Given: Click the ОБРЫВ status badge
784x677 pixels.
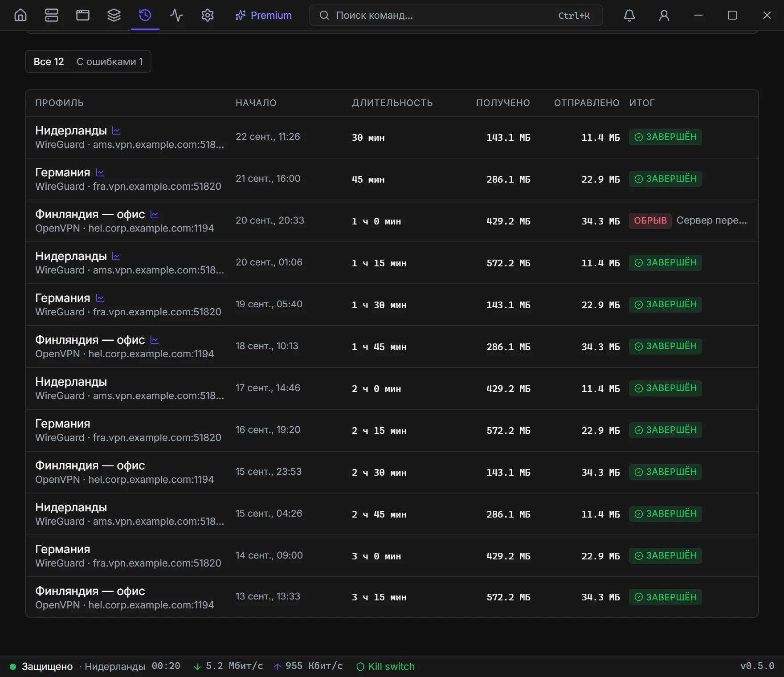Looking at the screenshot, I should pos(650,220).
